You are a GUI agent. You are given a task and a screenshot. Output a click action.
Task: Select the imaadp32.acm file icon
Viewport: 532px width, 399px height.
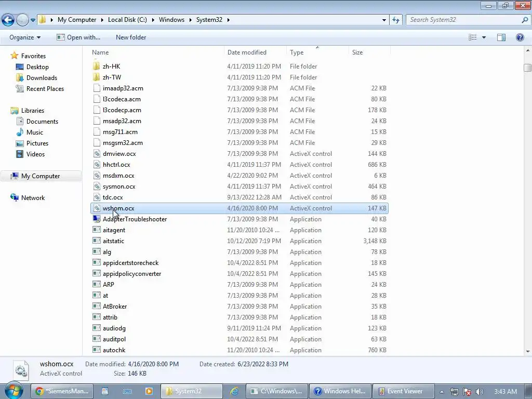tap(97, 88)
